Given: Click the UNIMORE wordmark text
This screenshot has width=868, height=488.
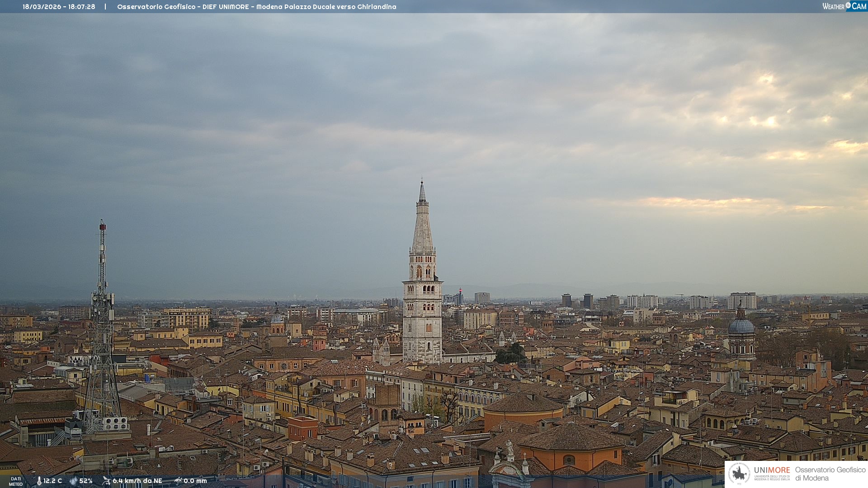Looking at the screenshot, I should pyautogui.click(x=772, y=470).
